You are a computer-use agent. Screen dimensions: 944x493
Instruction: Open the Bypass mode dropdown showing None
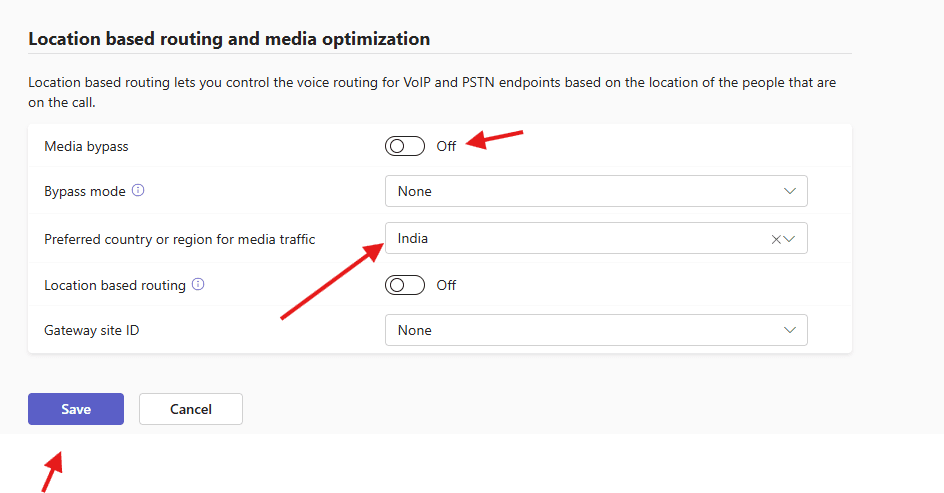(x=595, y=191)
